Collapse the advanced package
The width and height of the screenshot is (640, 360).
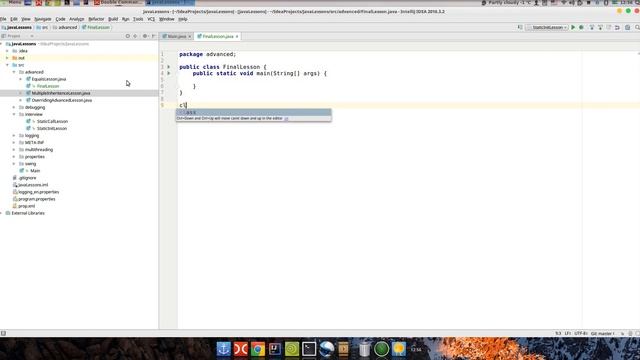[14, 72]
